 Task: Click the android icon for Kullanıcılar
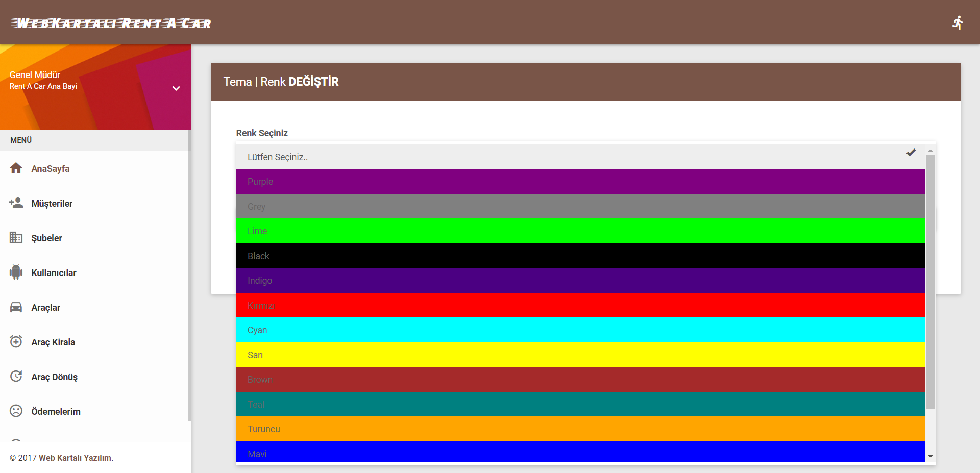coord(16,272)
